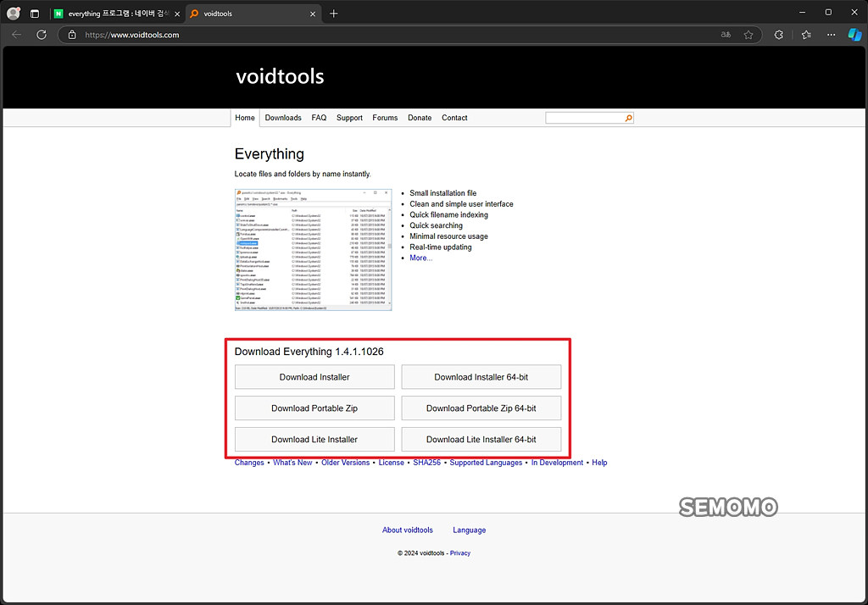Viewport: 868px width, 605px height.
Task: Open the Help link
Action: tap(599, 463)
